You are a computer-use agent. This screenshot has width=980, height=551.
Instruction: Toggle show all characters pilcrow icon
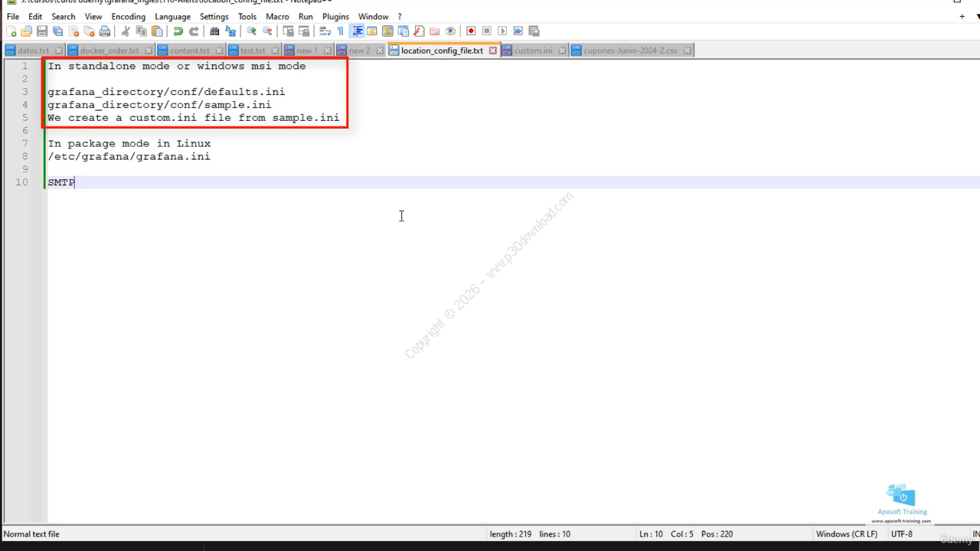pos(341,31)
